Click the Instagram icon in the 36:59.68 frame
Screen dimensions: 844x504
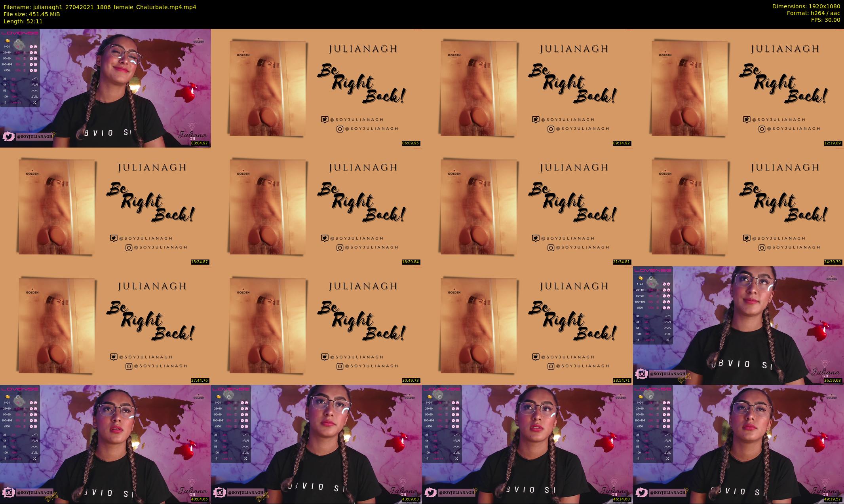(x=641, y=374)
